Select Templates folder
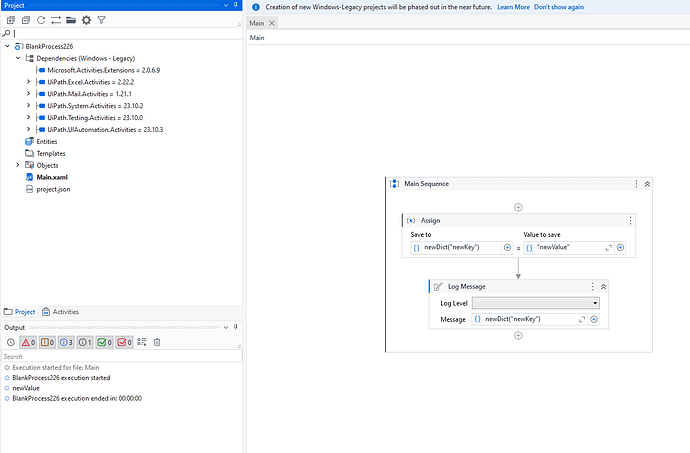 [x=51, y=153]
